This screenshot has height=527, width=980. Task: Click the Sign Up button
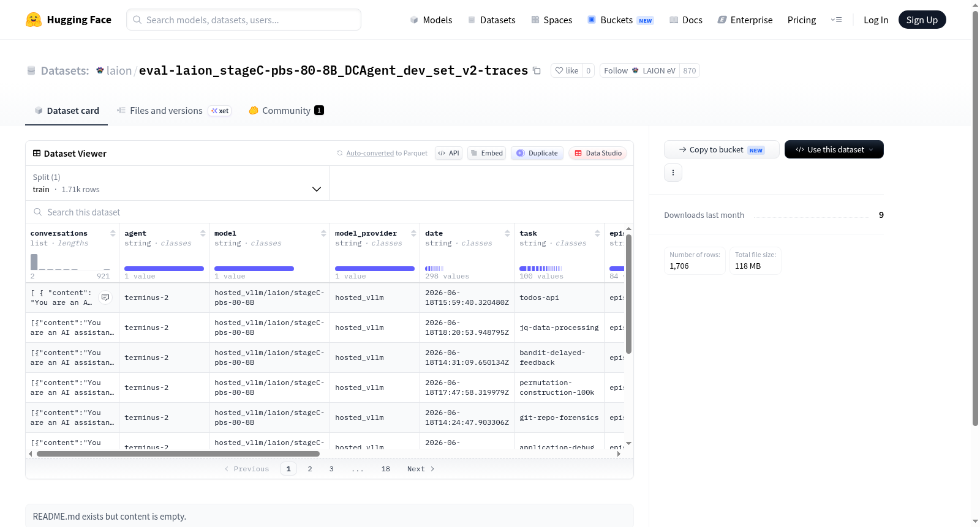(x=922, y=20)
